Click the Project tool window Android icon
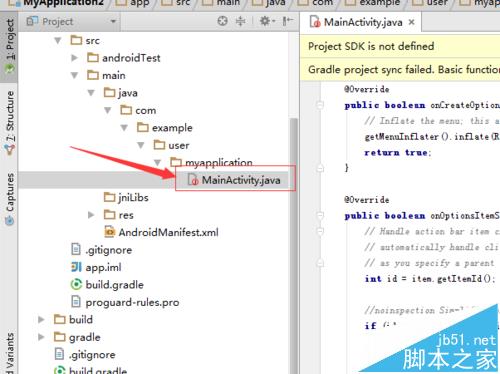Viewport: 500px width, 374px height. [9, 69]
